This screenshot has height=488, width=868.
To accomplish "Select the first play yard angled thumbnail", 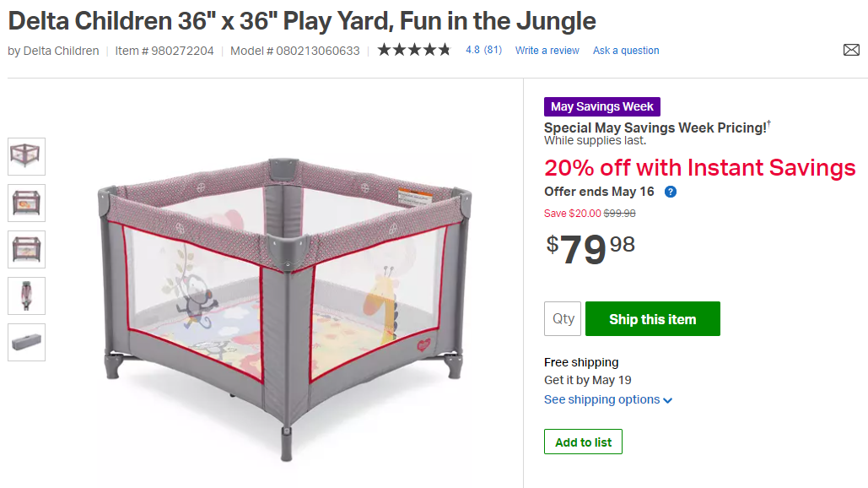I will click(27, 156).
